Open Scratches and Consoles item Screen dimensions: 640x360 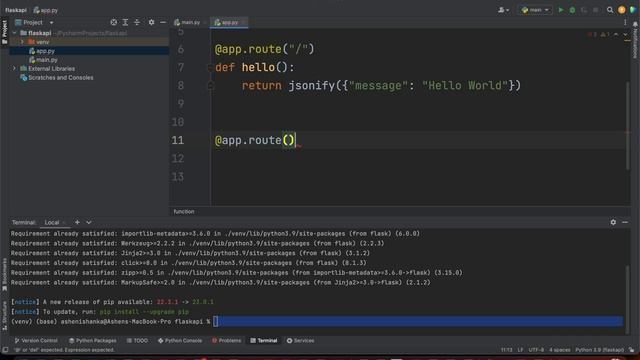pyautogui.click(x=60, y=78)
